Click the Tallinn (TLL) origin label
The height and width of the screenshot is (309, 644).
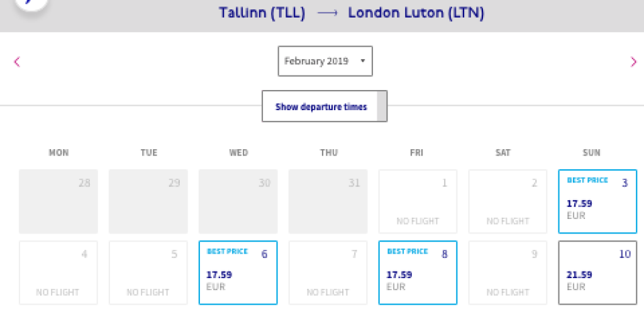[x=262, y=13]
